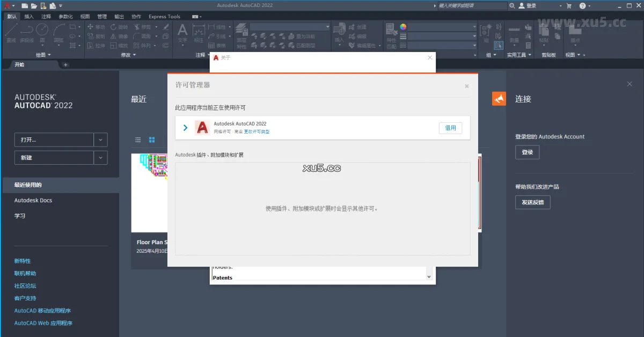Switch recent files to grid view
Screen dimensions: 644x337
pyautogui.click(x=152, y=140)
